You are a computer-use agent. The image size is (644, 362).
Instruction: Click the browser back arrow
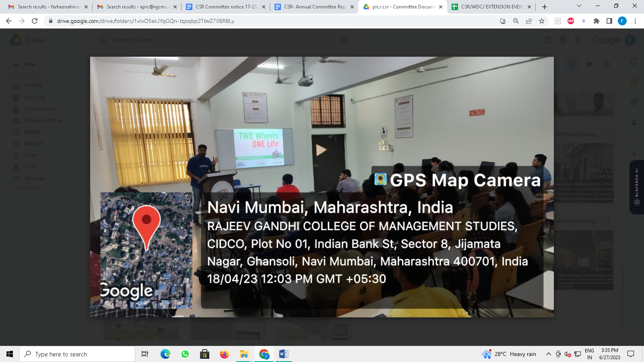click(9, 21)
